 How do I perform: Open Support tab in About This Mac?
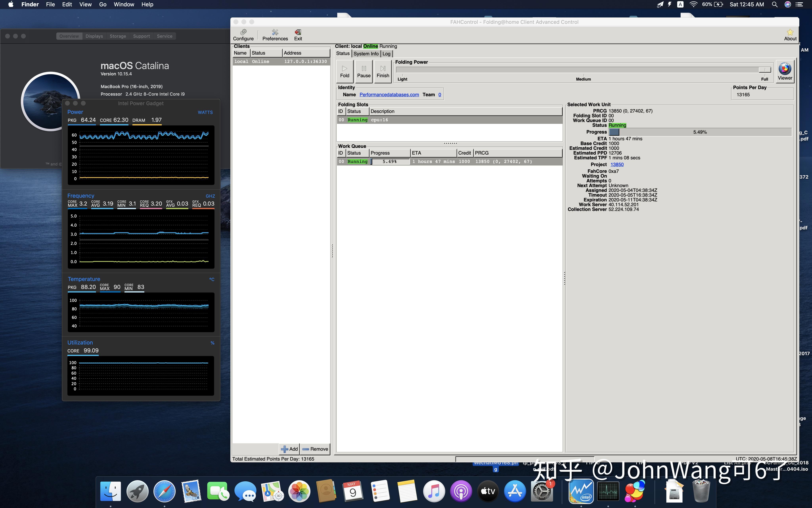pos(141,36)
